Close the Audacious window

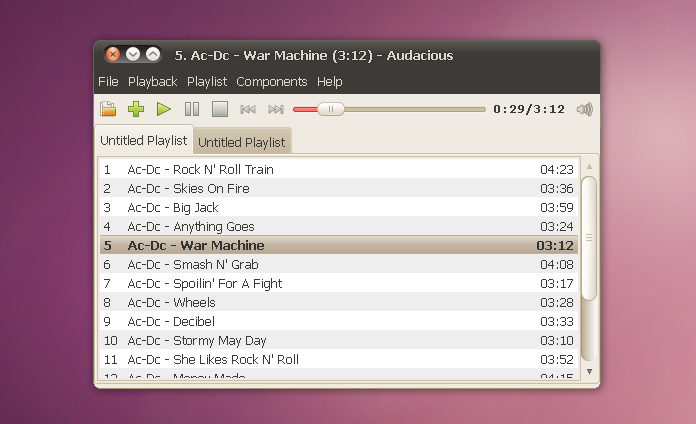(x=113, y=54)
